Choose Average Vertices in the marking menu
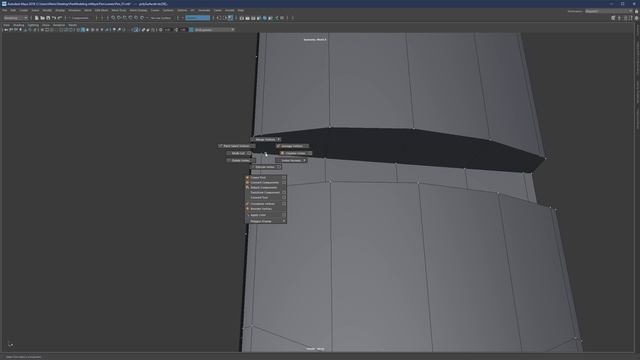This screenshot has width=640, height=360. pos(291,146)
